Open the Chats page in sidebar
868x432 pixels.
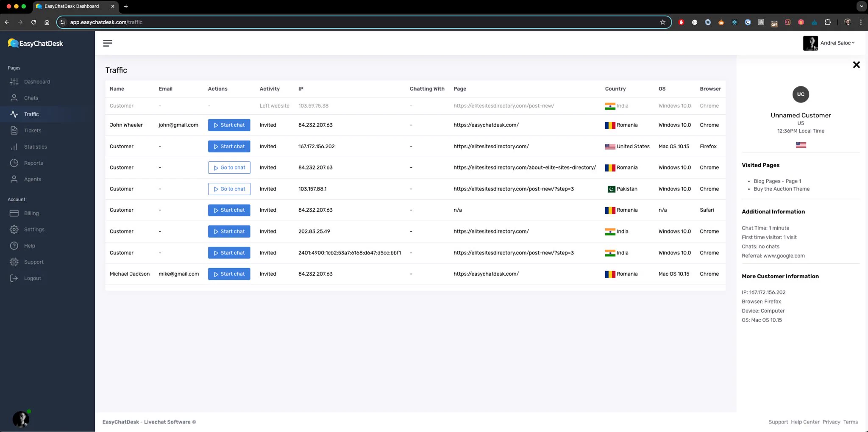[31, 98]
